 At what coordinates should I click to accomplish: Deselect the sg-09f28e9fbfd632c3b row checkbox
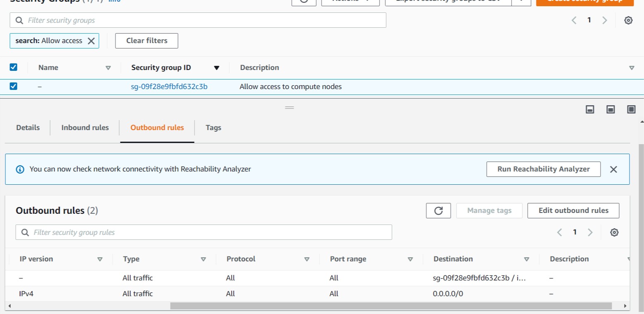click(14, 86)
